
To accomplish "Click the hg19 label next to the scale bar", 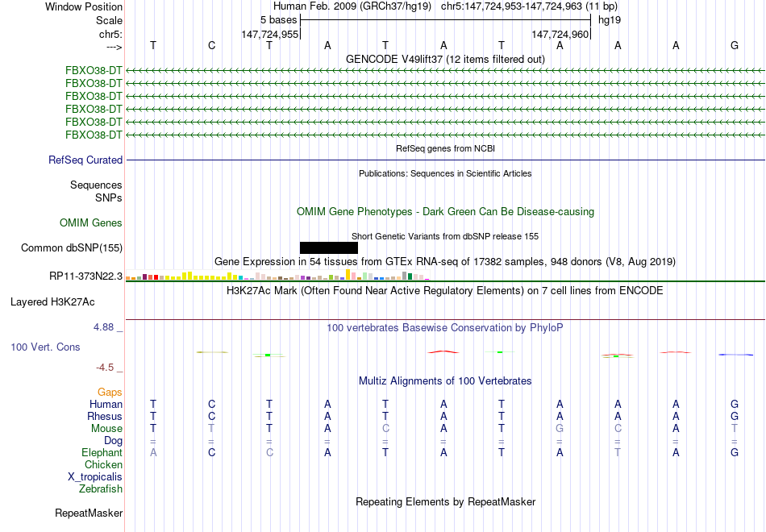I will click(x=610, y=20).
